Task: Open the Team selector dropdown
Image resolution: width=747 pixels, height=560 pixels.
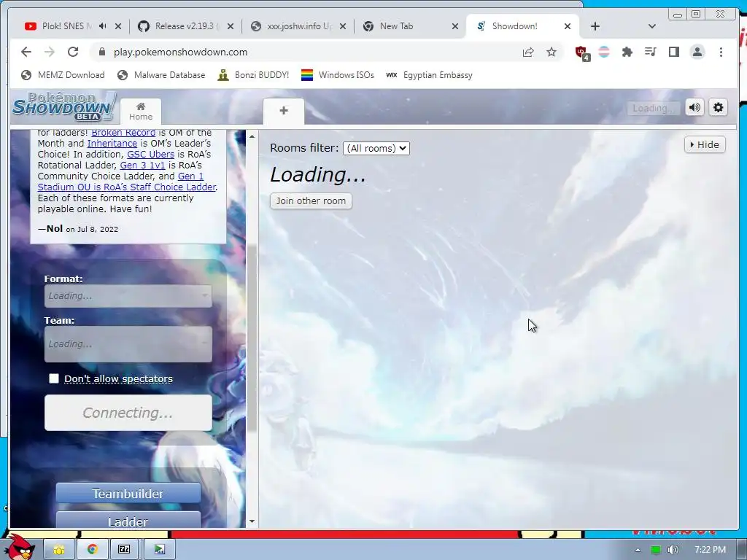Action: 128,344
